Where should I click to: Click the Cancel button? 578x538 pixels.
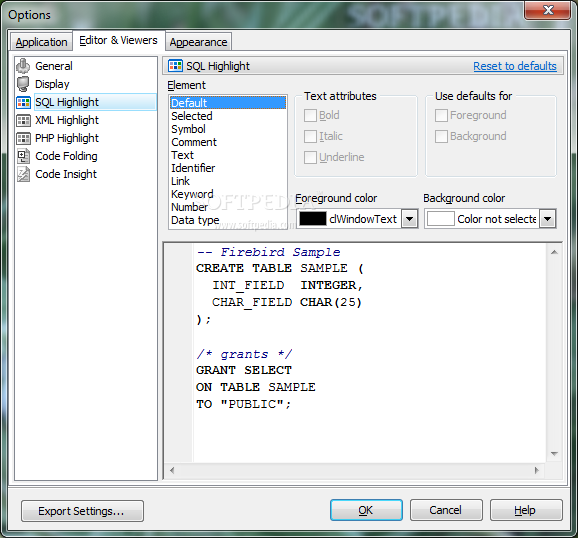click(446, 510)
